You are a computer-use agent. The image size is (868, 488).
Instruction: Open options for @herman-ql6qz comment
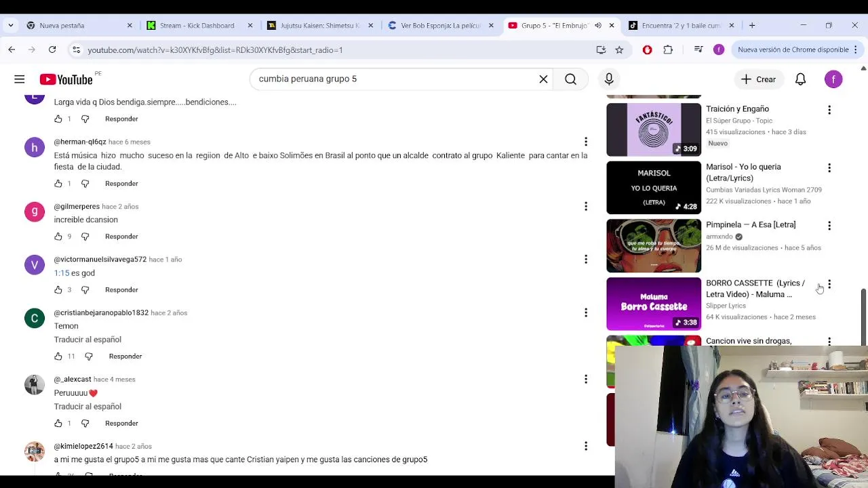pos(586,142)
